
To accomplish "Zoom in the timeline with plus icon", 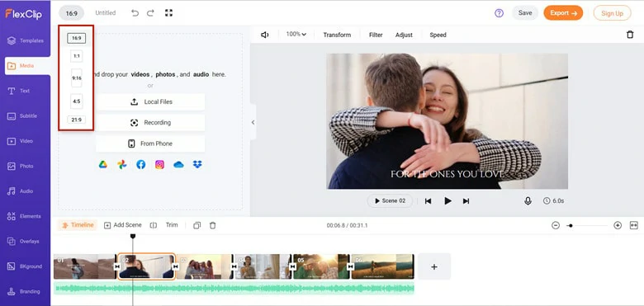I will click(618, 225).
